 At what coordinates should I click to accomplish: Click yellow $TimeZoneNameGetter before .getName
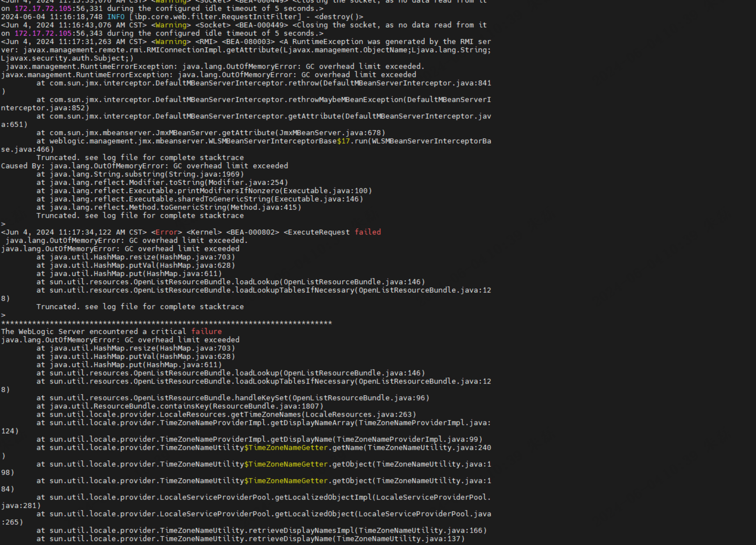click(x=286, y=448)
